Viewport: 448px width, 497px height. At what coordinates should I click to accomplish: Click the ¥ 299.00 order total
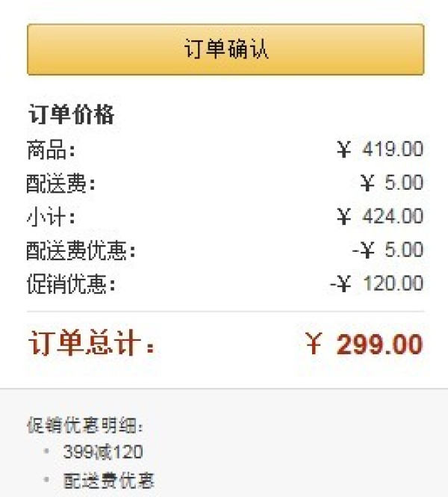(x=364, y=345)
